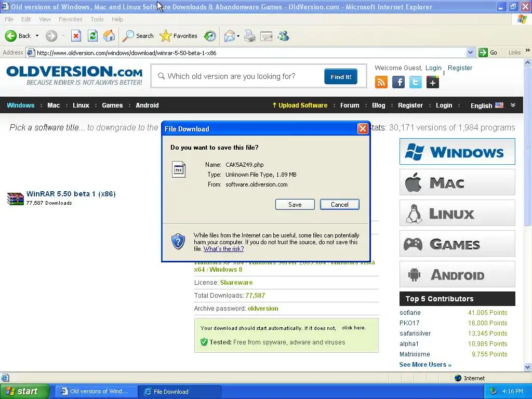Screen dimensions: 532x399
Task: Expand the Links toolbar chevron
Action: pos(528,50)
